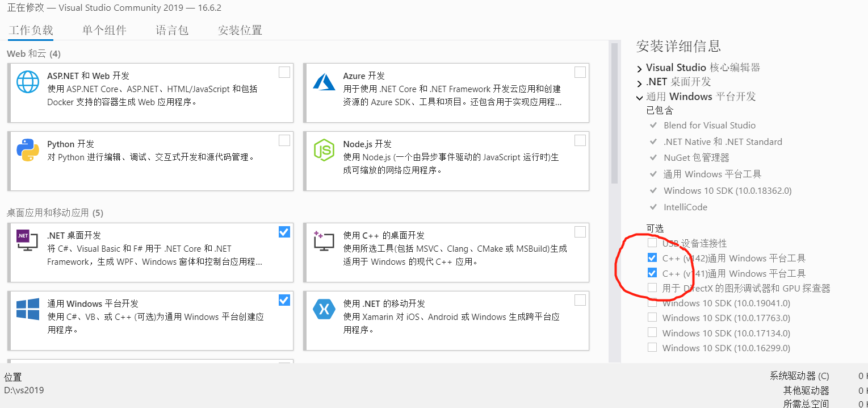Switch to 语言包 tab
Screen dimensions: 868x408
pos(172,31)
